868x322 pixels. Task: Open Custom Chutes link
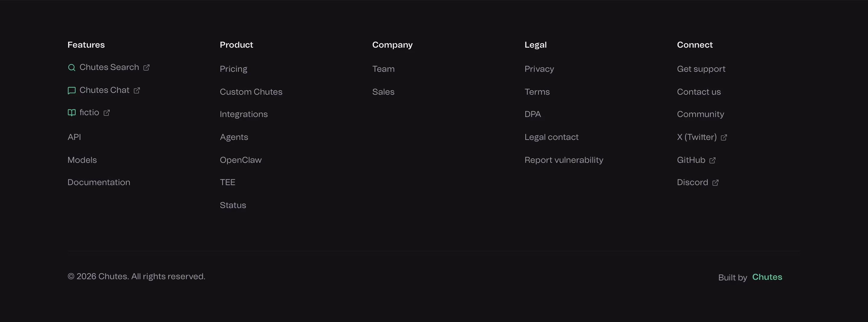click(251, 92)
